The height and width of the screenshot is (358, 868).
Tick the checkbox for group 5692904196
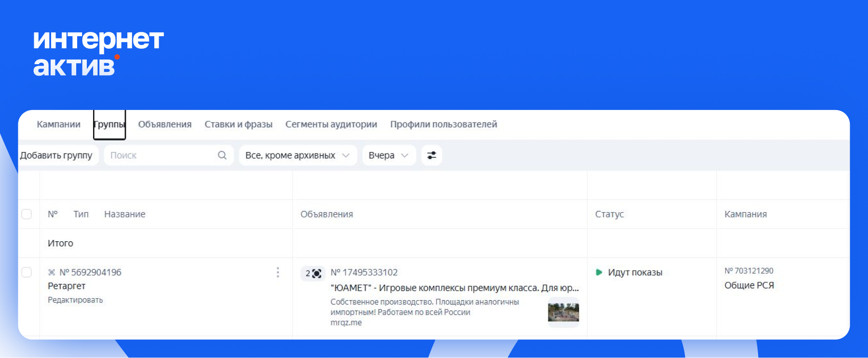pyautogui.click(x=27, y=272)
